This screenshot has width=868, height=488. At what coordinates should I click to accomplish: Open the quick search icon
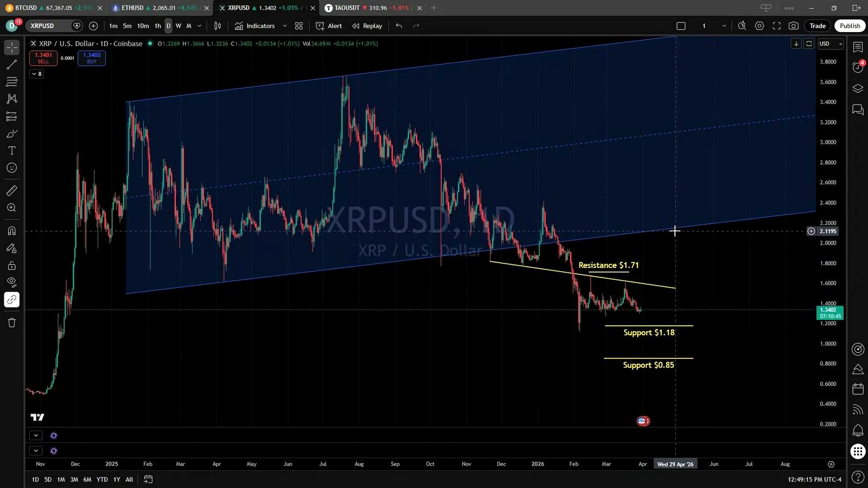742,25
